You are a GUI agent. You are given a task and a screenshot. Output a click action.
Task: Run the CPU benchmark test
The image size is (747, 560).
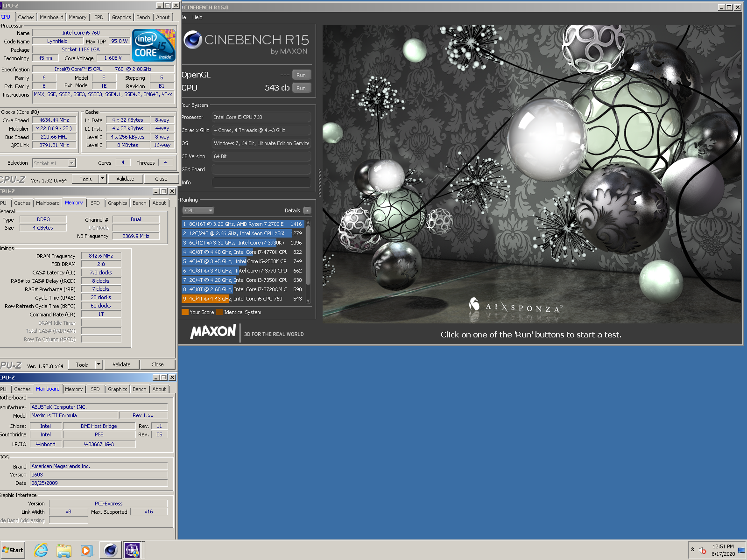tap(301, 88)
